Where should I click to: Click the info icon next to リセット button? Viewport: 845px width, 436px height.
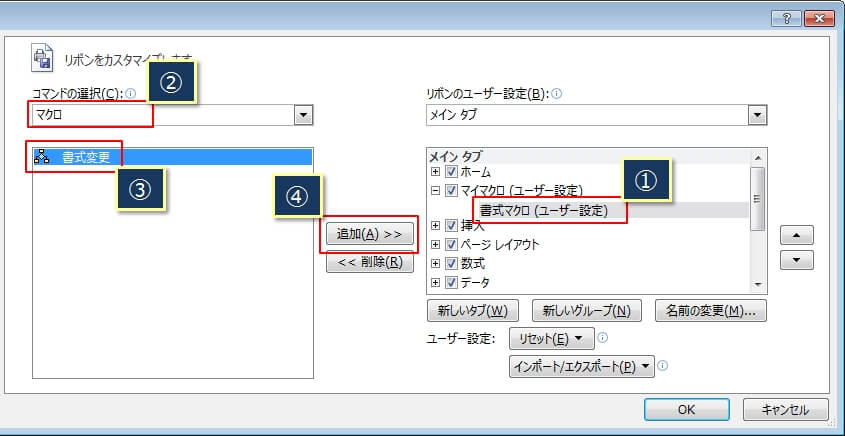(603, 338)
